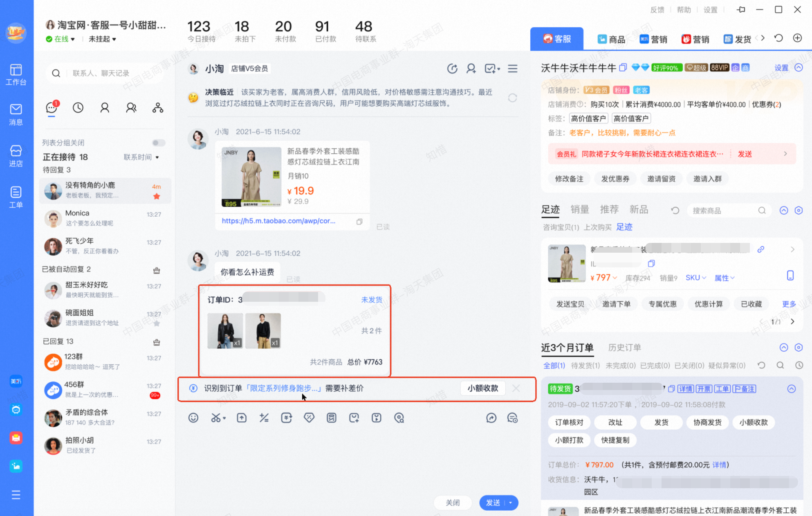Switch to the 发货 tab
Screen dimensions: 812x516
click(x=738, y=39)
